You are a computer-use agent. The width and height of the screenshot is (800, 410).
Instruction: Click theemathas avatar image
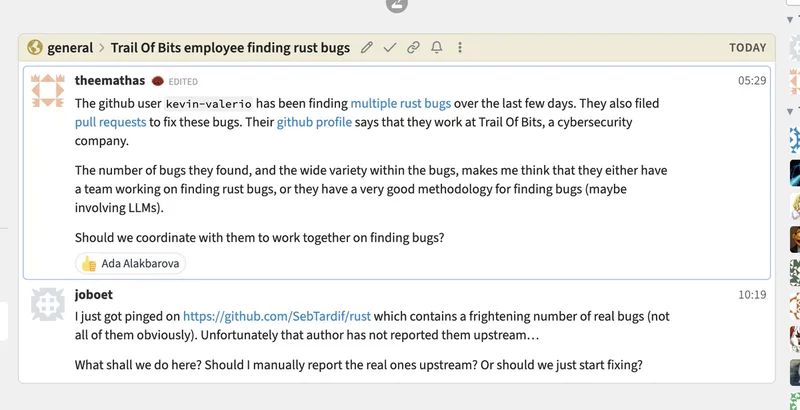click(47, 90)
